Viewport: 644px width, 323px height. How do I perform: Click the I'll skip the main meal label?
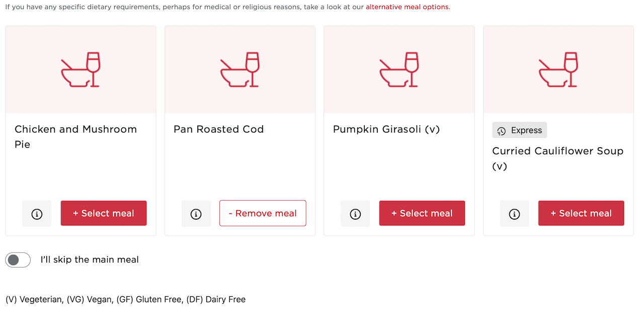[x=90, y=260]
